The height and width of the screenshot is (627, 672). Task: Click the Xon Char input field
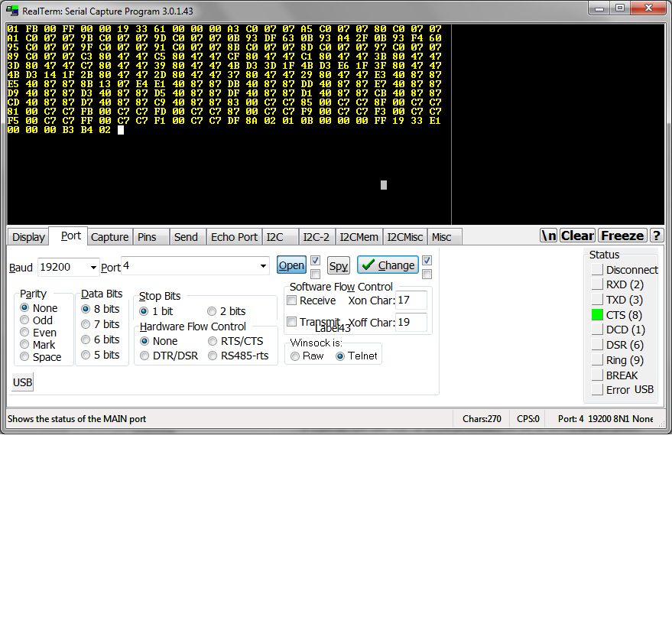[411, 300]
